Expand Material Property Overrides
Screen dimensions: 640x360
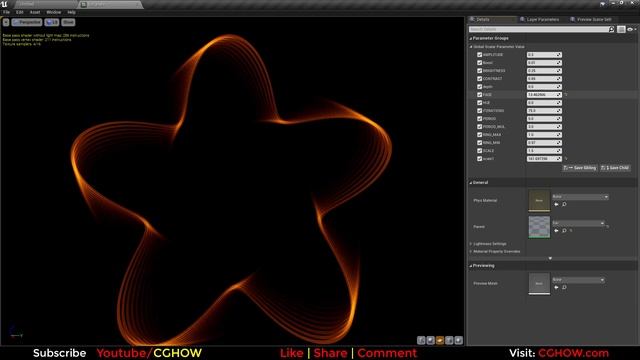click(x=471, y=251)
